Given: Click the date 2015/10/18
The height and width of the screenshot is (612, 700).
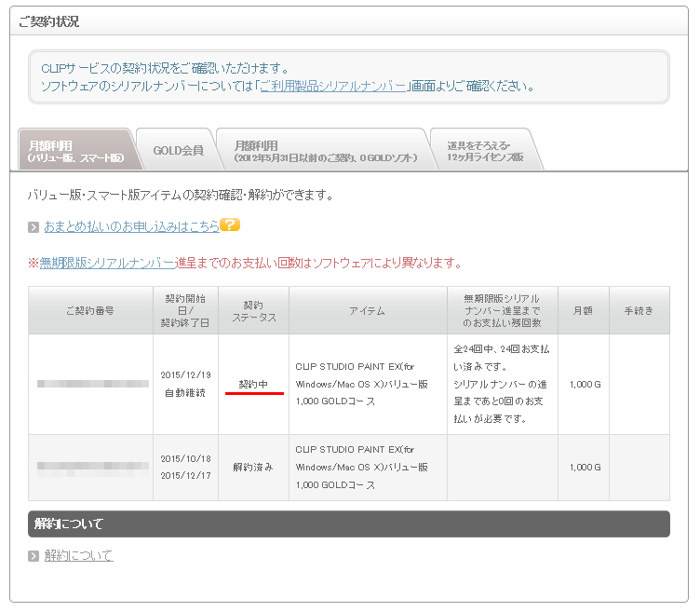Looking at the screenshot, I should coord(186,459).
